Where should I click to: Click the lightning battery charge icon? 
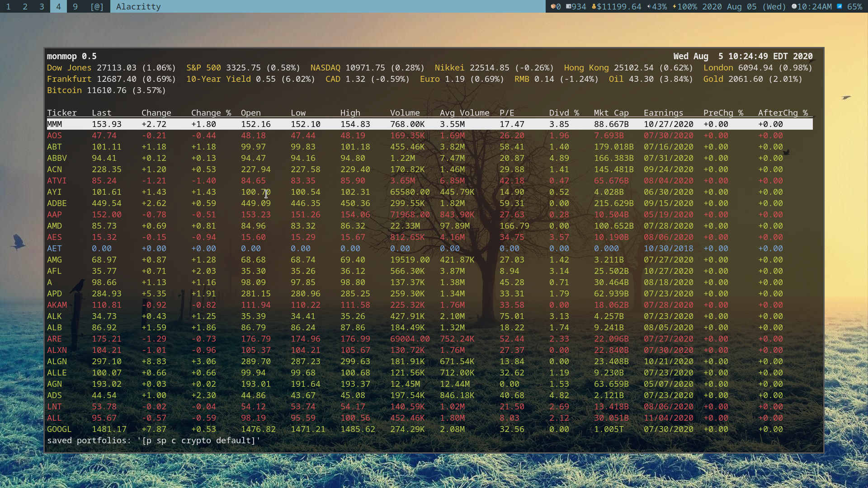[x=675, y=6]
